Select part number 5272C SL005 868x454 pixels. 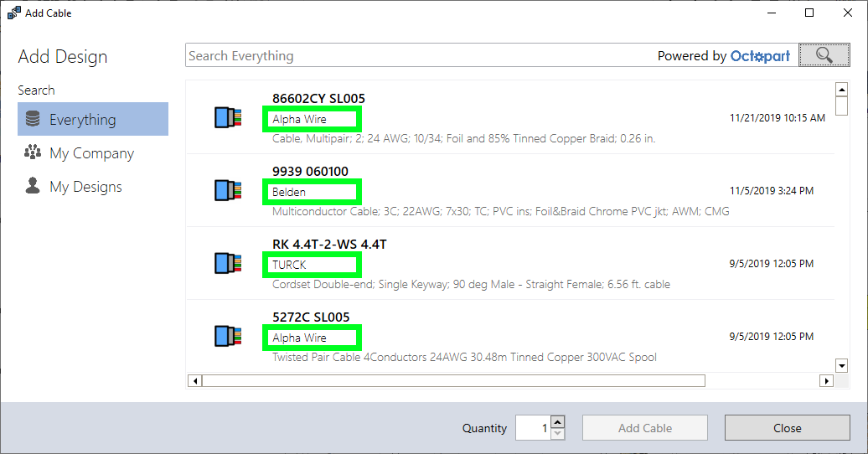[311, 317]
